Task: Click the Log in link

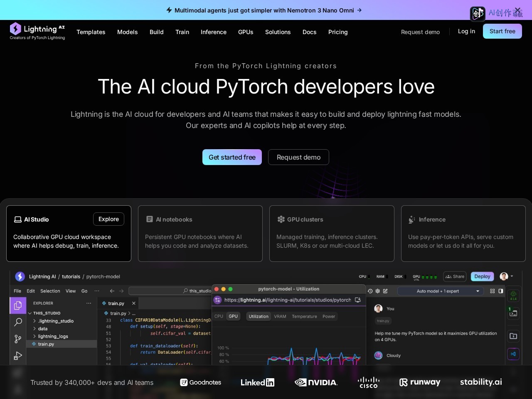Action: point(466,31)
